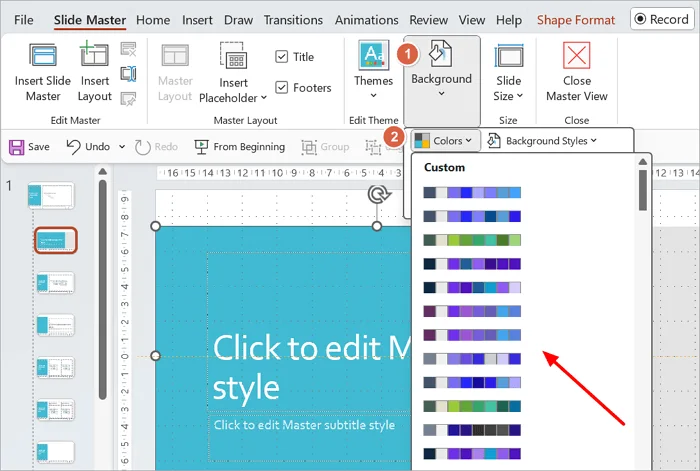This screenshot has width=700, height=471.
Task: Switch to the Draw tab
Action: 238,20
